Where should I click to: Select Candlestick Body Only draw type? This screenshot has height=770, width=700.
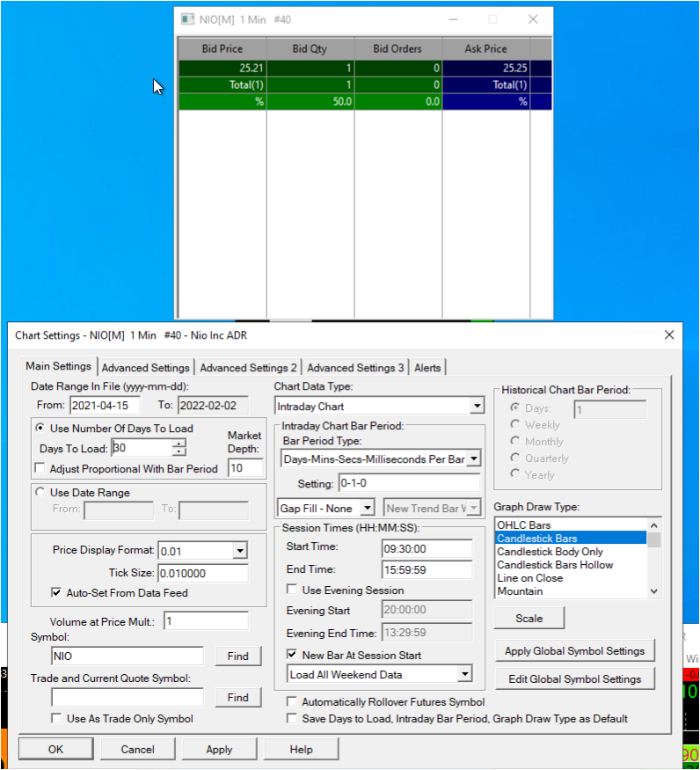[x=572, y=552]
